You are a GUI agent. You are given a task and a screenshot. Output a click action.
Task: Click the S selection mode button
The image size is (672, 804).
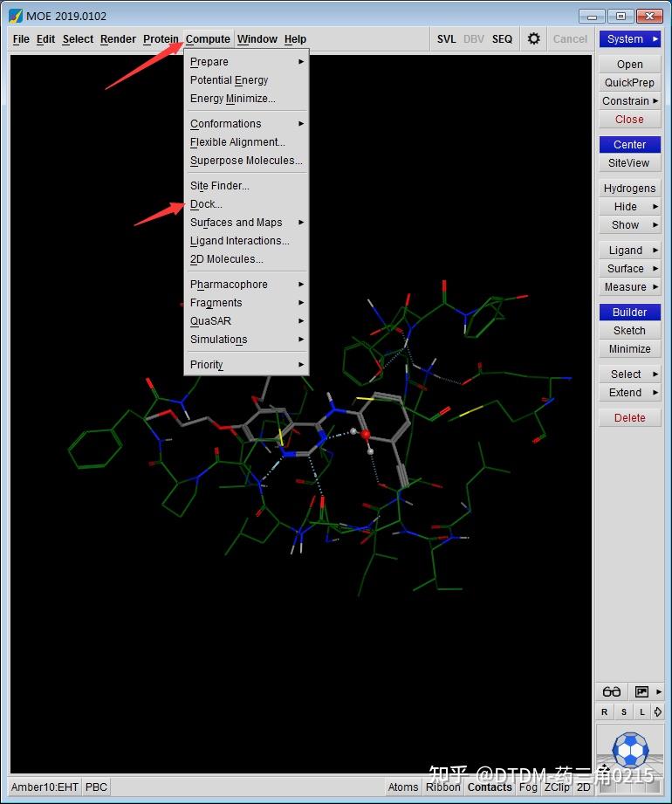[623, 711]
